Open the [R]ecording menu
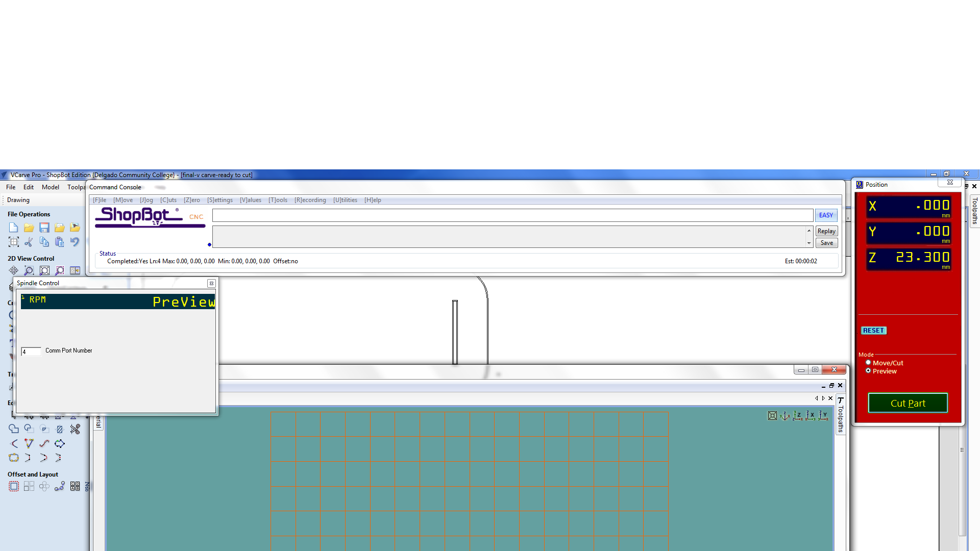 click(310, 200)
